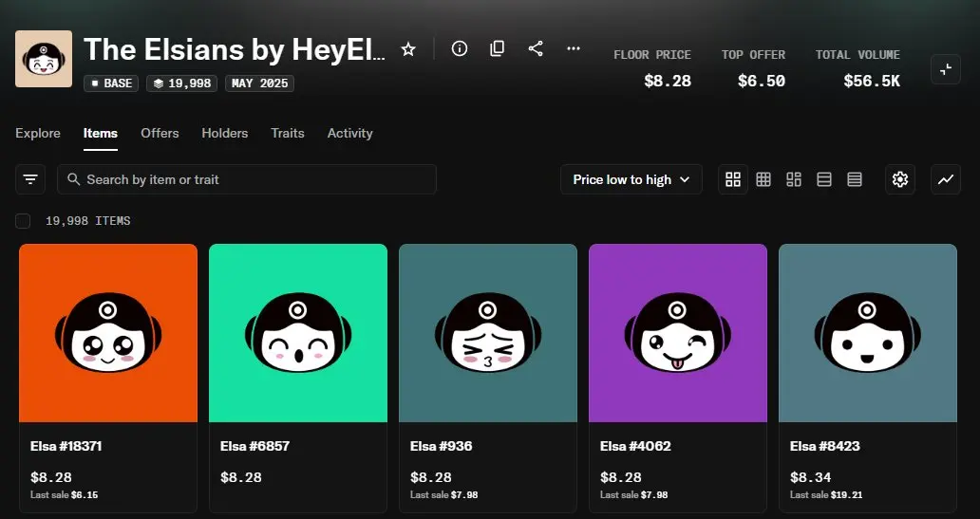Open Elsa #4062 purple thumbnail
This screenshot has height=519, width=980.
coord(678,333)
